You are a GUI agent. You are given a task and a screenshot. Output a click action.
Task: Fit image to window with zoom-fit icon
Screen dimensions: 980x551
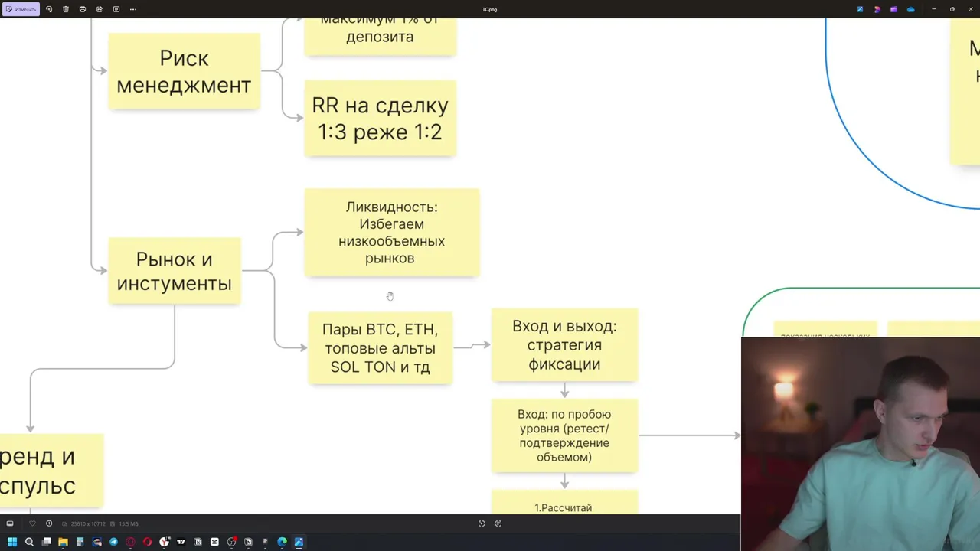[482, 523]
